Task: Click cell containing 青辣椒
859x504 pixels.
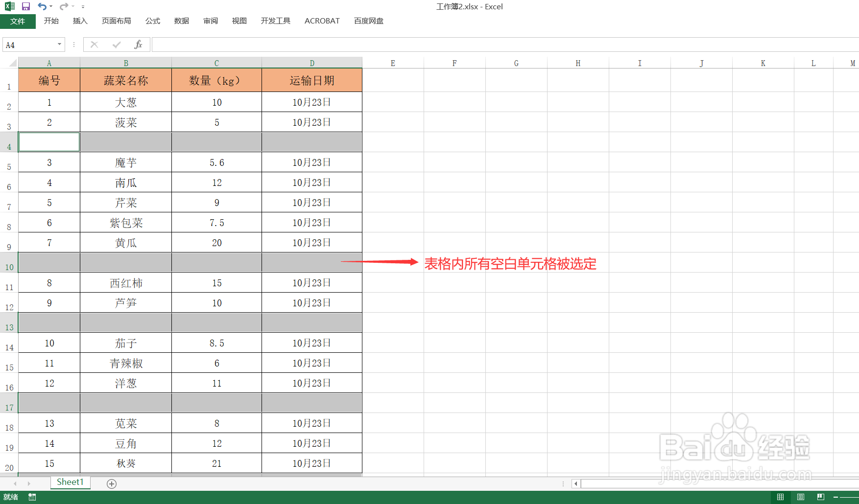Action: (x=126, y=363)
